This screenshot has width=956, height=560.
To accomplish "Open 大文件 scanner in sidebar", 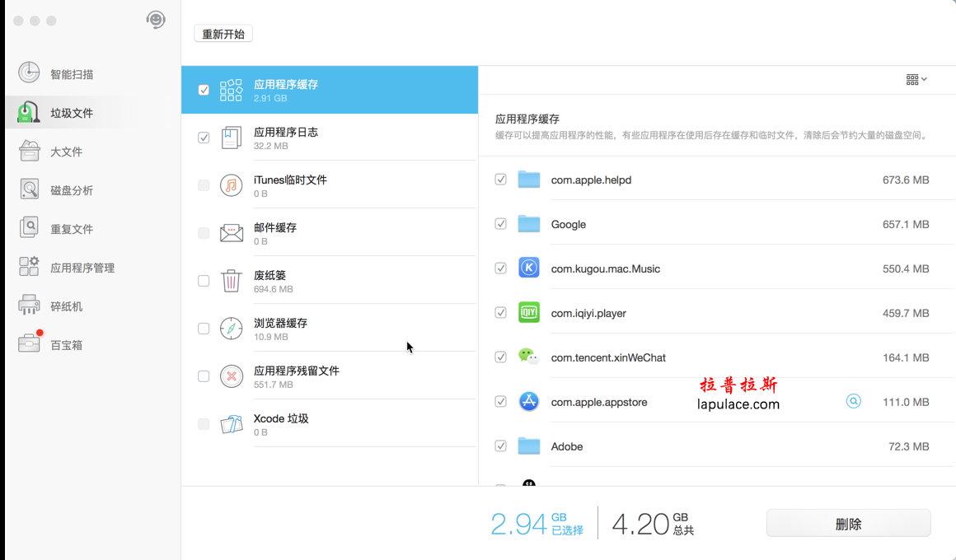I will (49, 151).
